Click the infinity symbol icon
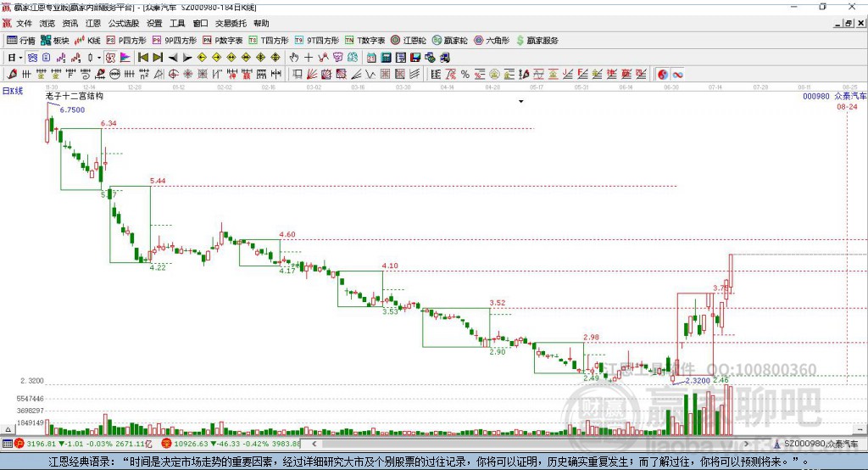 677,75
